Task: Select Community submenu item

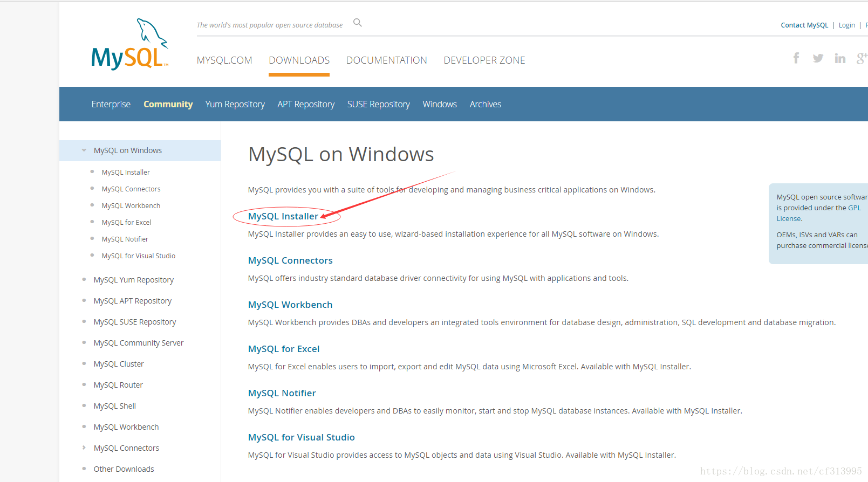Action: coord(168,104)
